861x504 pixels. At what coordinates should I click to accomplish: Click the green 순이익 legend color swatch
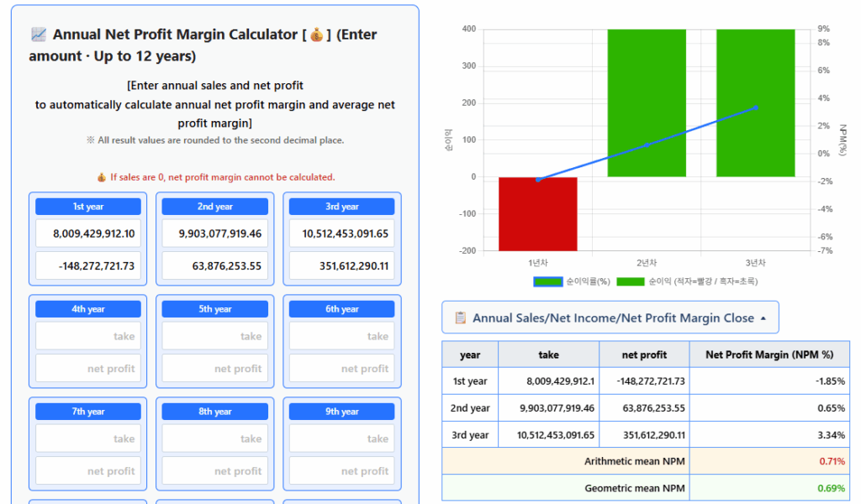[x=631, y=281]
